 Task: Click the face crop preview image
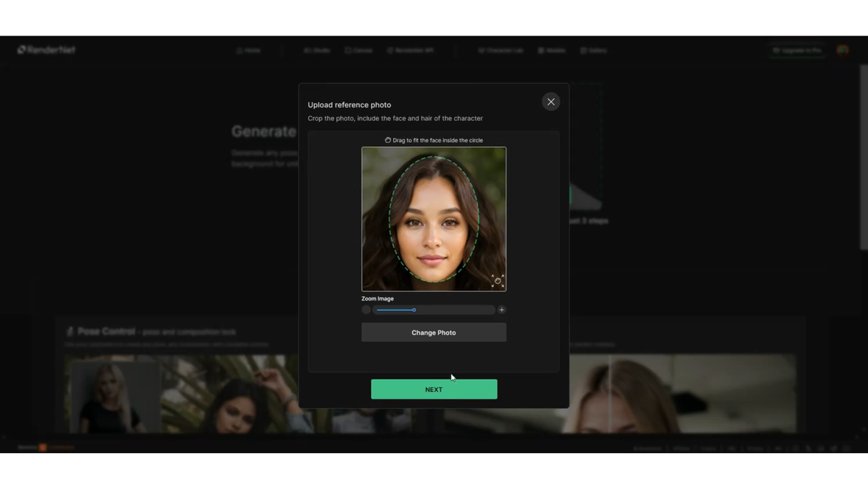click(434, 219)
